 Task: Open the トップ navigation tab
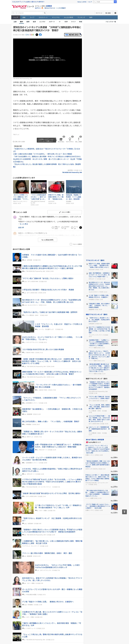[16, 17]
